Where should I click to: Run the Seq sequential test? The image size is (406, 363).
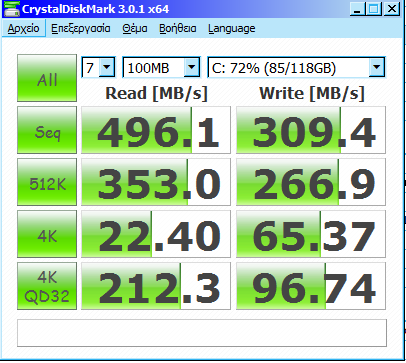pyautogui.click(x=47, y=130)
